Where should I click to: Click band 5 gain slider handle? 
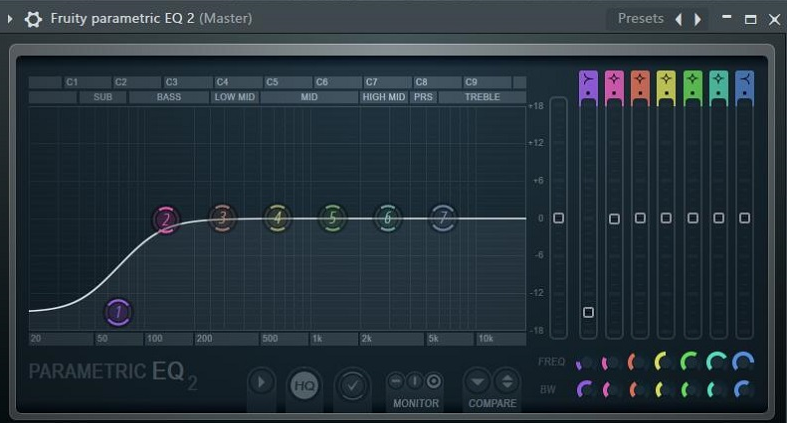click(693, 218)
